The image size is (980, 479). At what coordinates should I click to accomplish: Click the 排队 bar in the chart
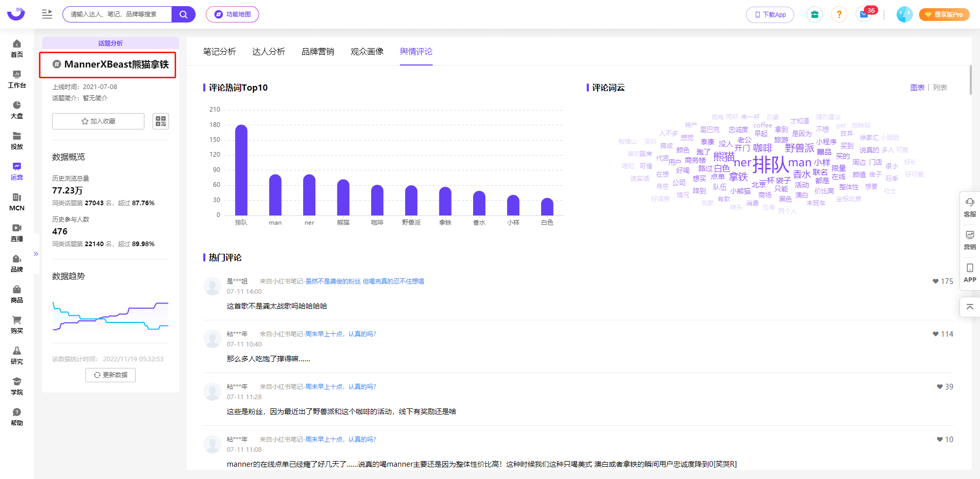click(241, 170)
